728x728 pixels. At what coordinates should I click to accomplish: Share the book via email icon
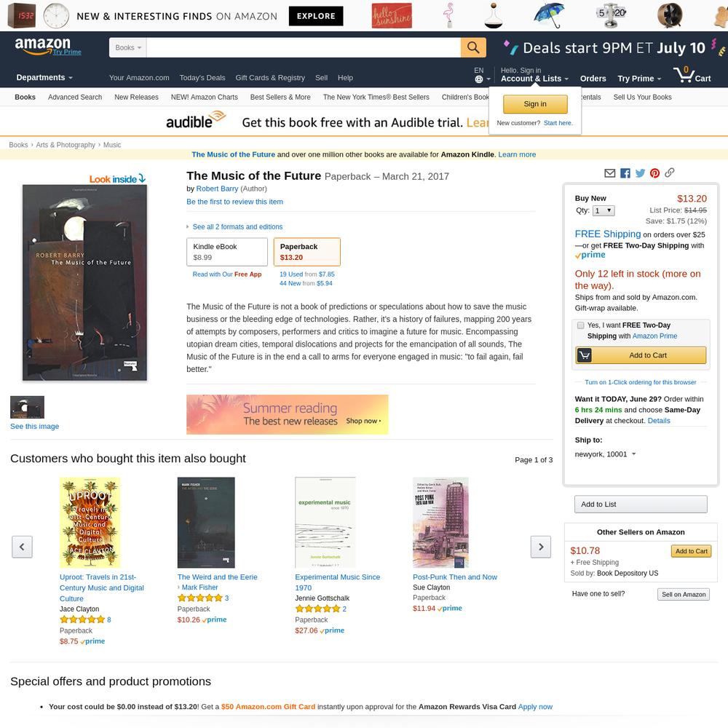coord(609,173)
